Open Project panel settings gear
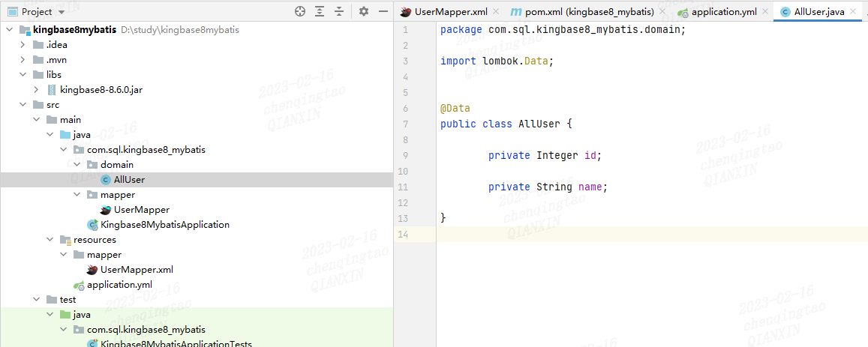868x347 pixels. pyautogui.click(x=364, y=11)
